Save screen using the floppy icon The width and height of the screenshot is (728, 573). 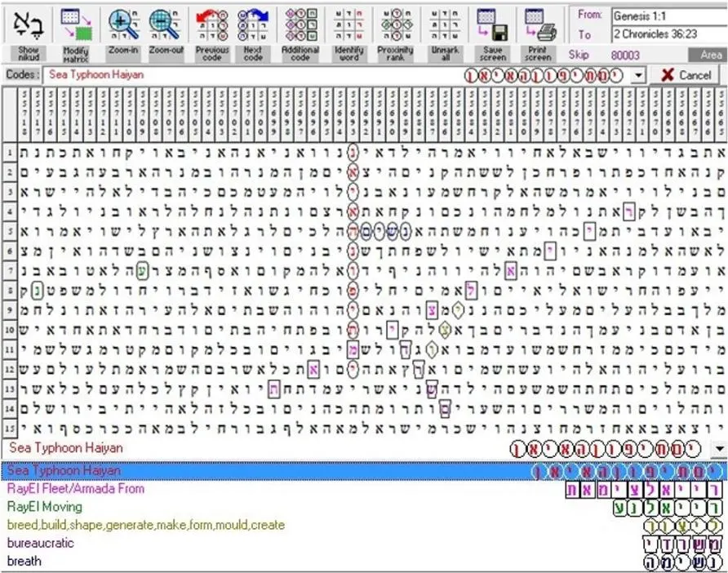[493, 24]
